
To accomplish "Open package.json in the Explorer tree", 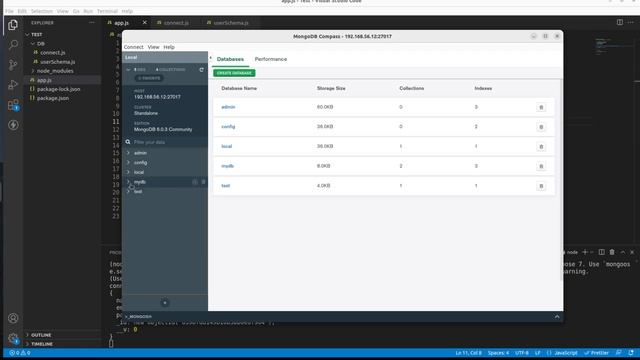I will coord(53,98).
